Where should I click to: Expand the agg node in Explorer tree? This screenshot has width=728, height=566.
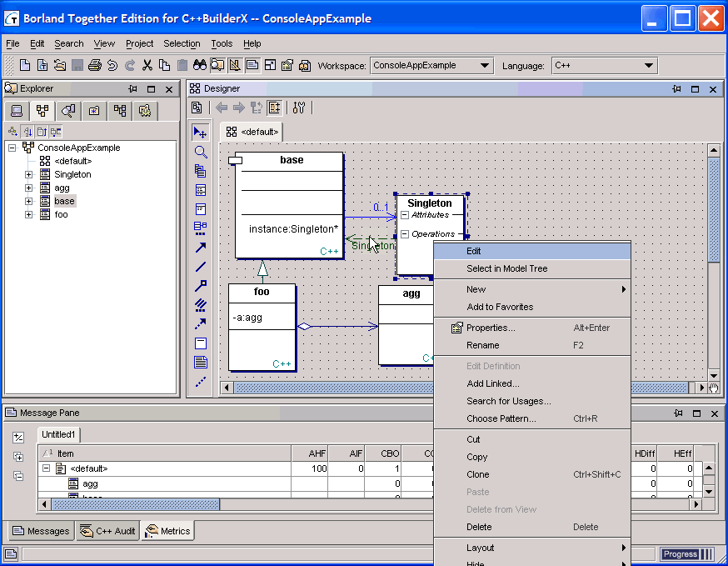(x=29, y=188)
